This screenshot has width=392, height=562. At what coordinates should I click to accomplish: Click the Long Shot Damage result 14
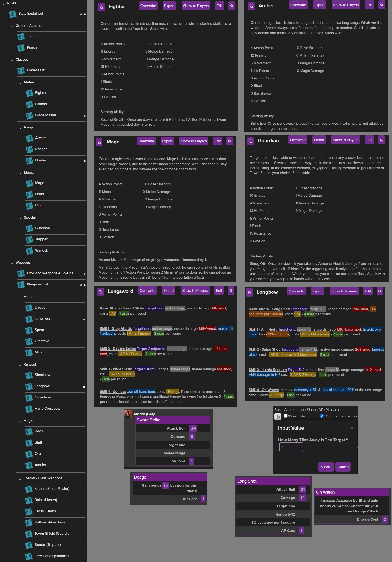(x=302, y=497)
